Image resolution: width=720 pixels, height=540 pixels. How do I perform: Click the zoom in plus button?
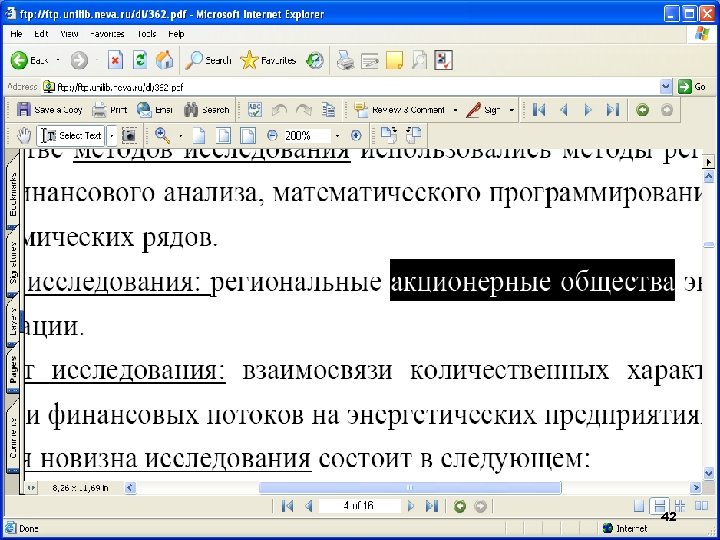(x=356, y=135)
